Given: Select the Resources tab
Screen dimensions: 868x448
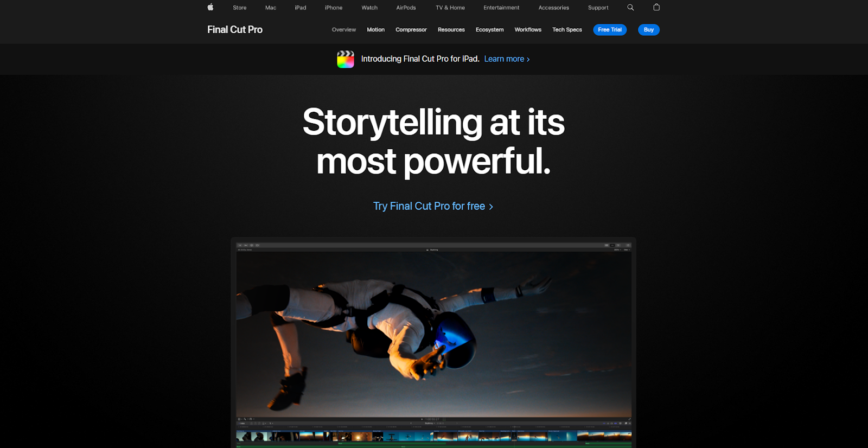Looking at the screenshot, I should [451, 30].
